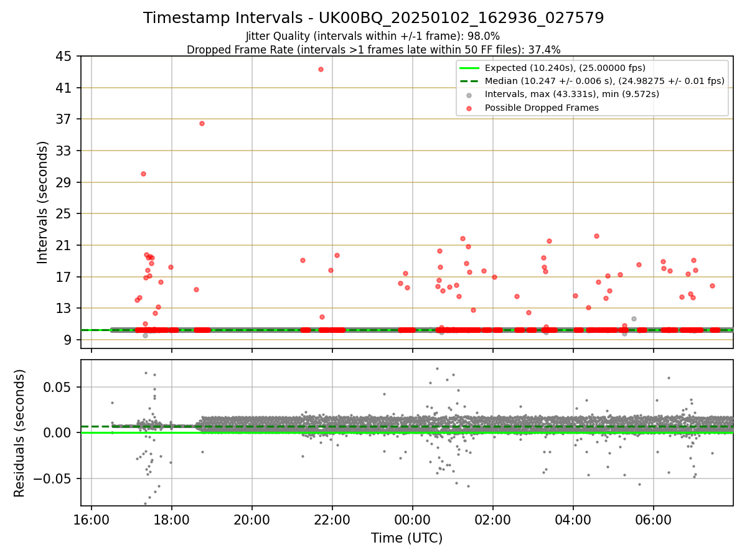Click x-axis tick label '02:00'

point(493,519)
